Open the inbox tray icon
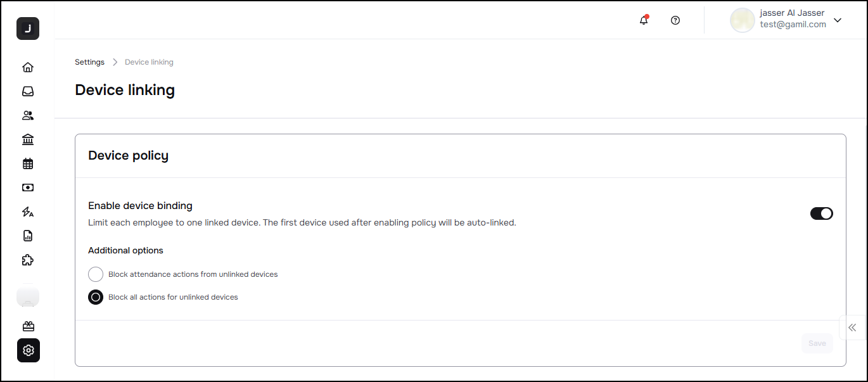This screenshot has width=868, height=382. click(28, 91)
